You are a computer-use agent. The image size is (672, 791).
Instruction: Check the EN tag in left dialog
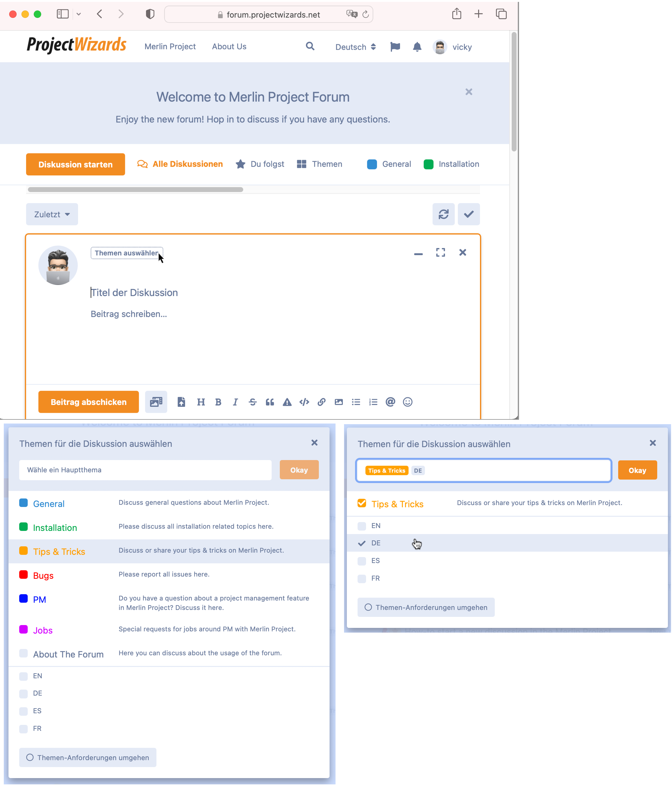click(x=24, y=676)
